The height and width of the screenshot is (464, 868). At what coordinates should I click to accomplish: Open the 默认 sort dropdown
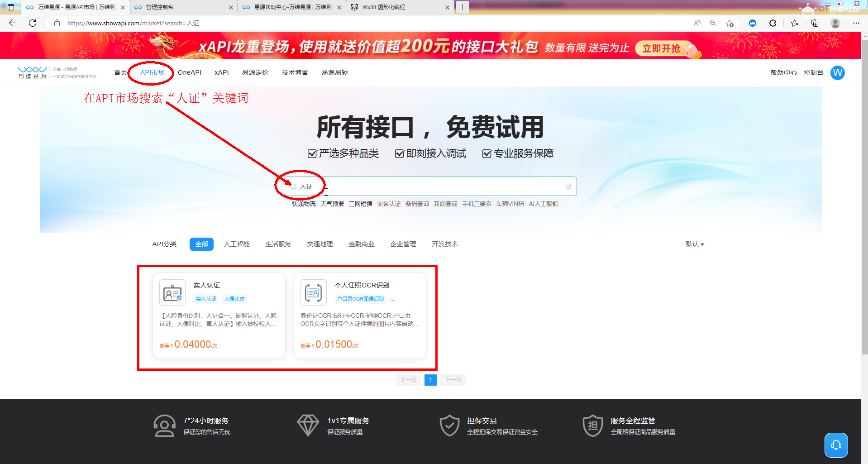click(695, 244)
